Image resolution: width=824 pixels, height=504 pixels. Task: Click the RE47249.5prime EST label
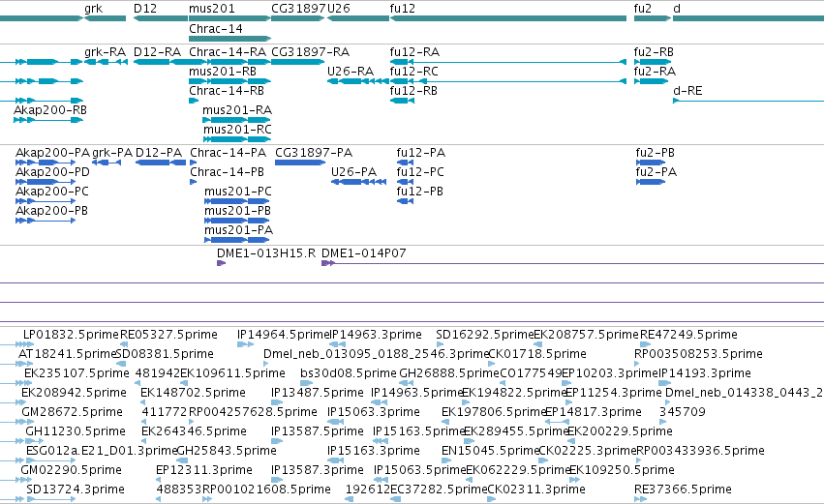688,335
